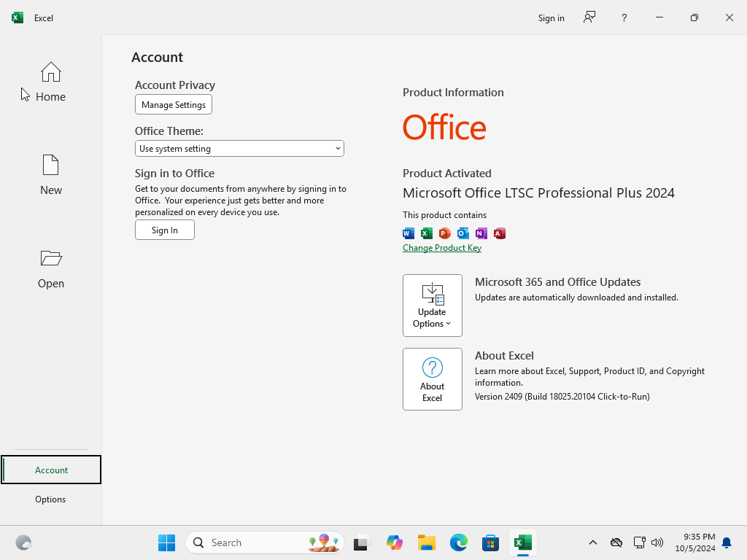Viewport: 747px width, 560px height.
Task: Open File Explorer from taskbar
Action: click(x=426, y=542)
